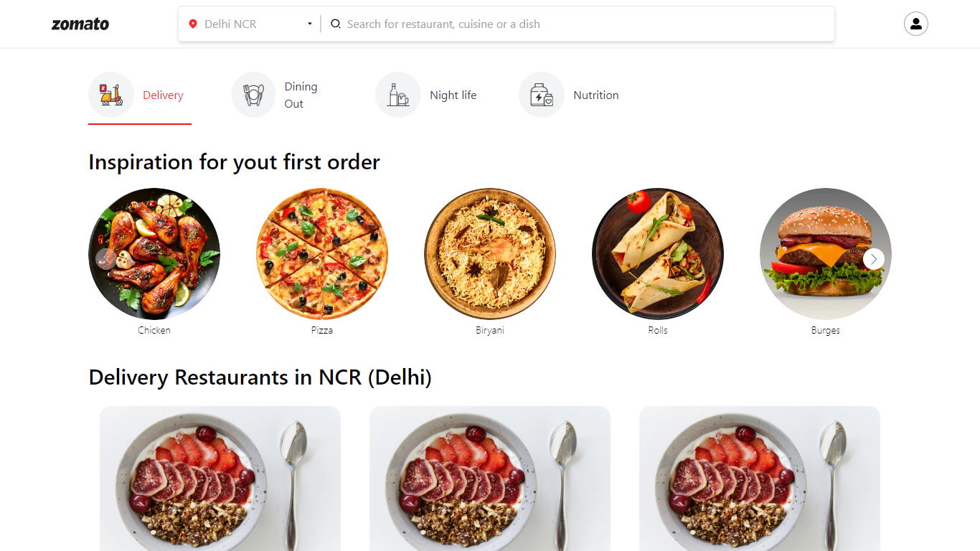Click the location pin icon
980x551 pixels.
pyautogui.click(x=192, y=23)
